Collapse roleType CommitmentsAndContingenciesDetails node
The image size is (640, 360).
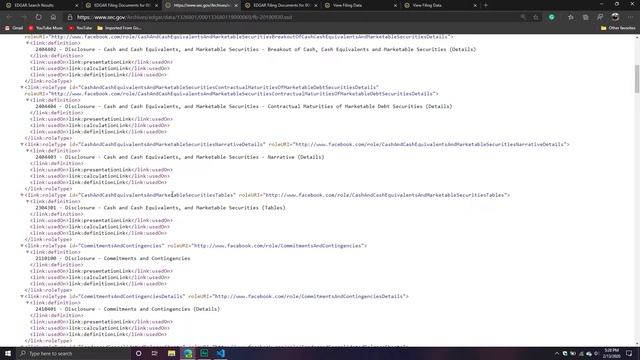click(x=22, y=296)
